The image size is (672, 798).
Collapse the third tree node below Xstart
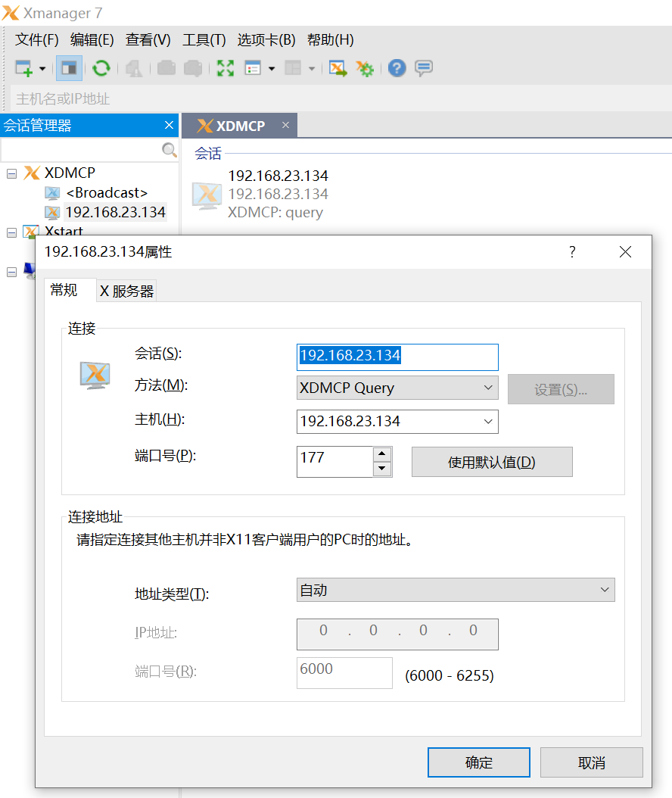11,273
